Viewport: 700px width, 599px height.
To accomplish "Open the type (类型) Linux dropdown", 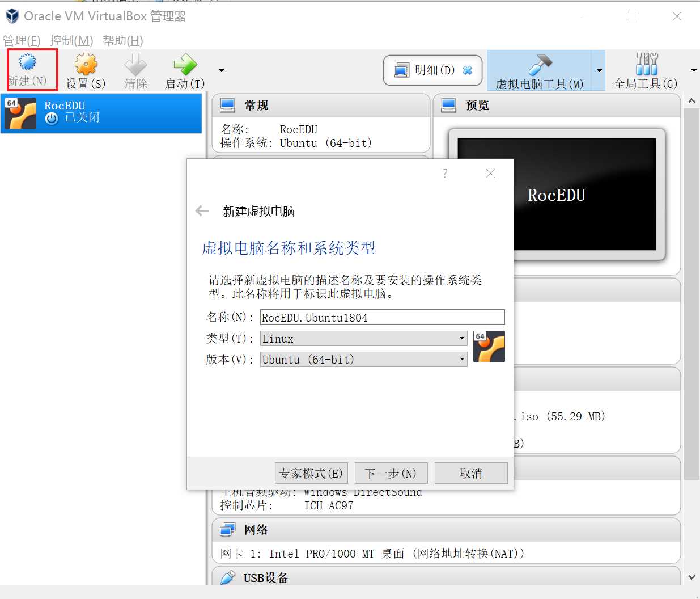I will click(x=363, y=339).
